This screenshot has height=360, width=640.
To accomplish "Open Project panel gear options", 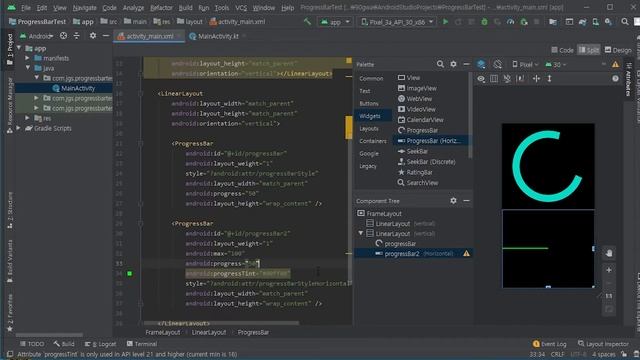I will pos(93,36).
